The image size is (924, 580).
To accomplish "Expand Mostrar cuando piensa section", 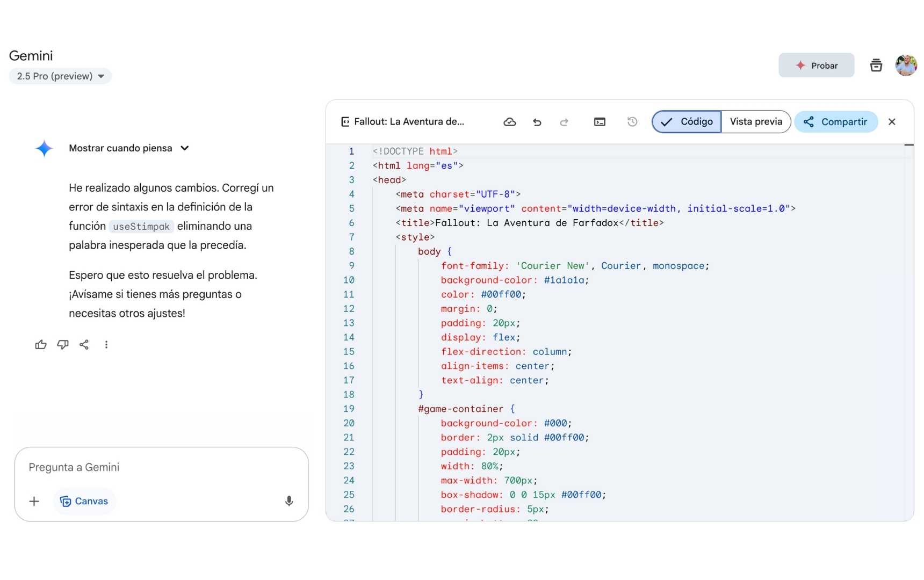I will tap(129, 148).
